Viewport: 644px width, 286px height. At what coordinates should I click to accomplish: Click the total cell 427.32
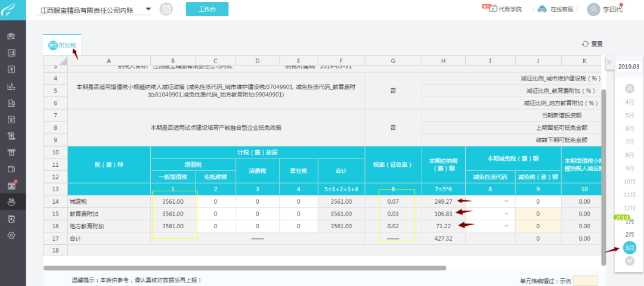tap(444, 238)
